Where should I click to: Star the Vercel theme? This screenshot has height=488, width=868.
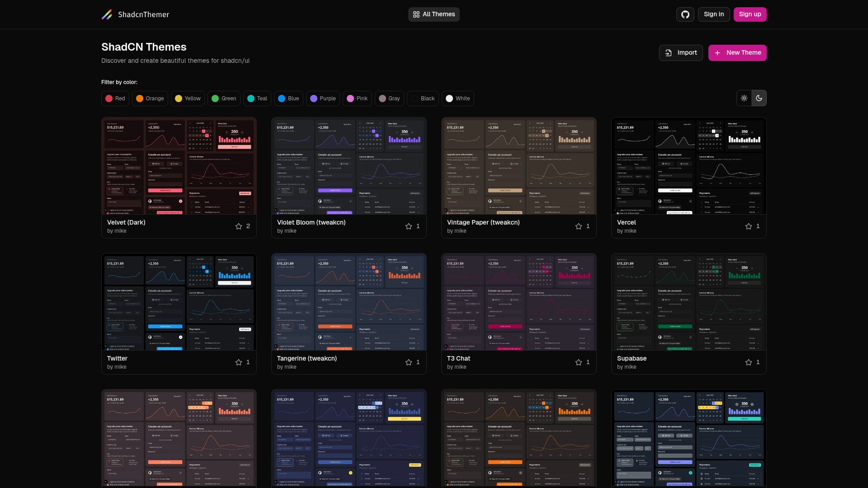[749, 226]
